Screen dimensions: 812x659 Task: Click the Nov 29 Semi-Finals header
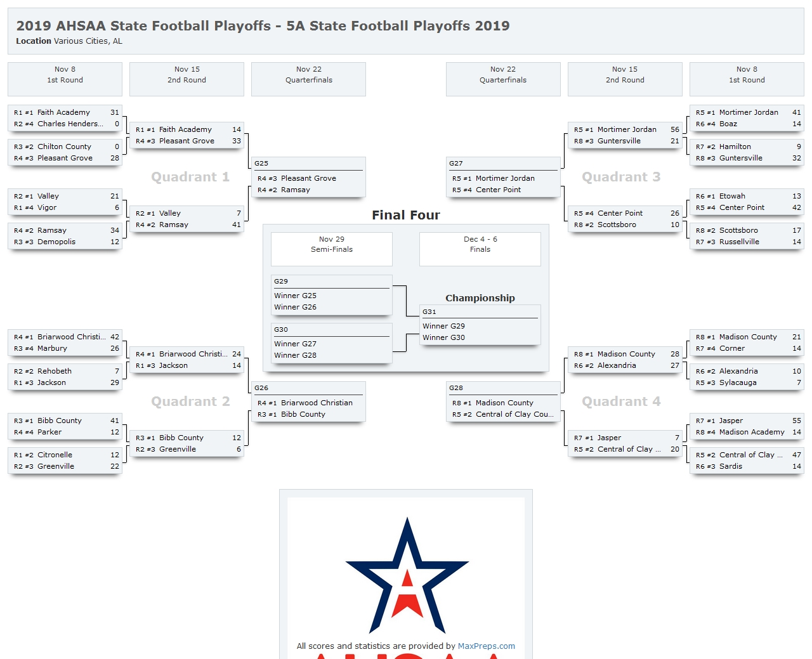coord(332,249)
